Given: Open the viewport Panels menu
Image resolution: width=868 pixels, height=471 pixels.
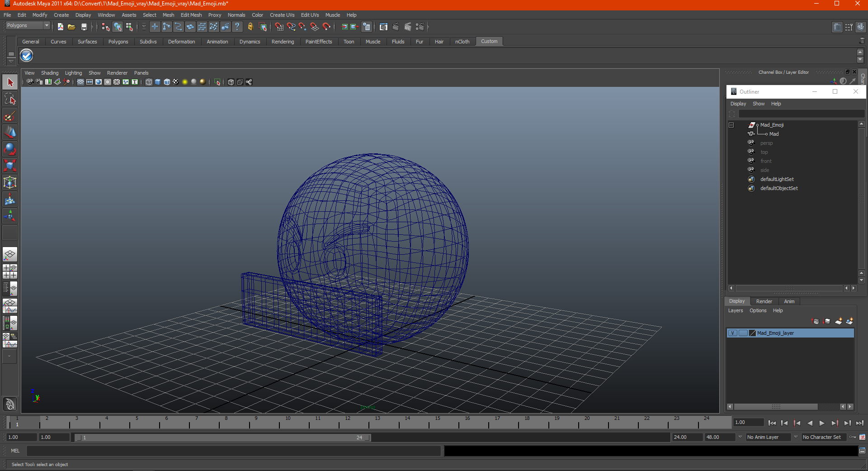Looking at the screenshot, I should [141, 73].
